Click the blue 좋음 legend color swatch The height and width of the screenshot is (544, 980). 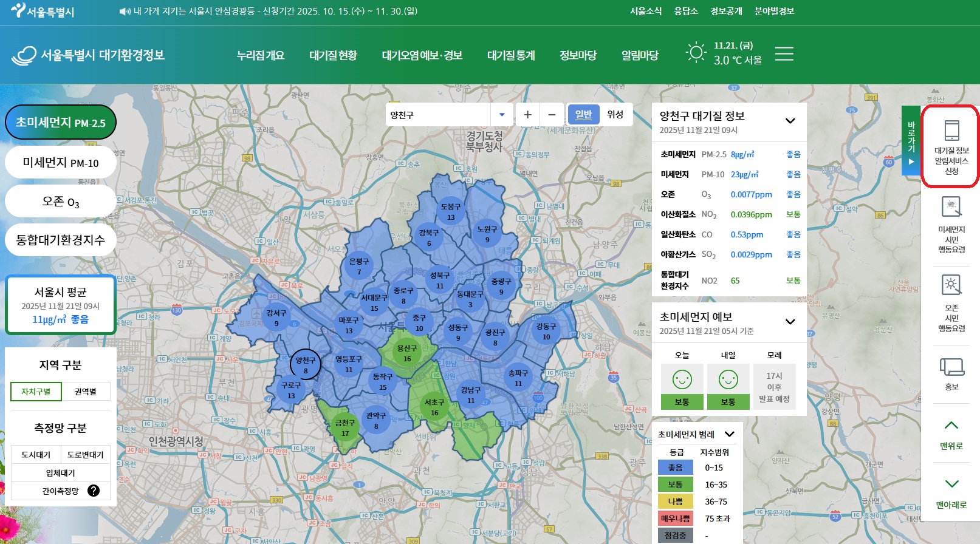tap(675, 467)
